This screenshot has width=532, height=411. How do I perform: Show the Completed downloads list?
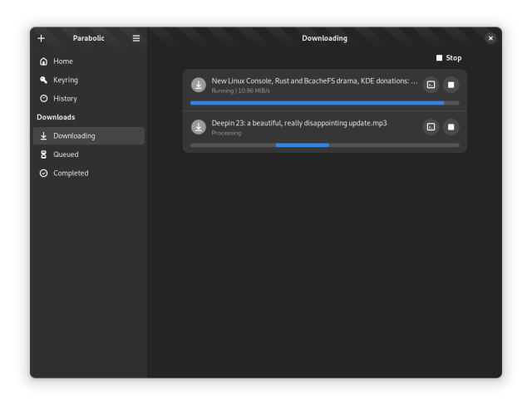70,174
